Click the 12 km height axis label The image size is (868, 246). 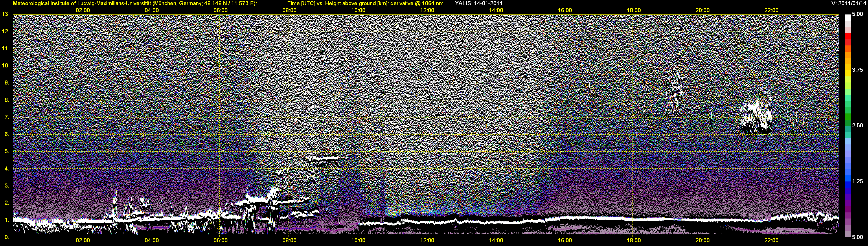click(x=6, y=31)
